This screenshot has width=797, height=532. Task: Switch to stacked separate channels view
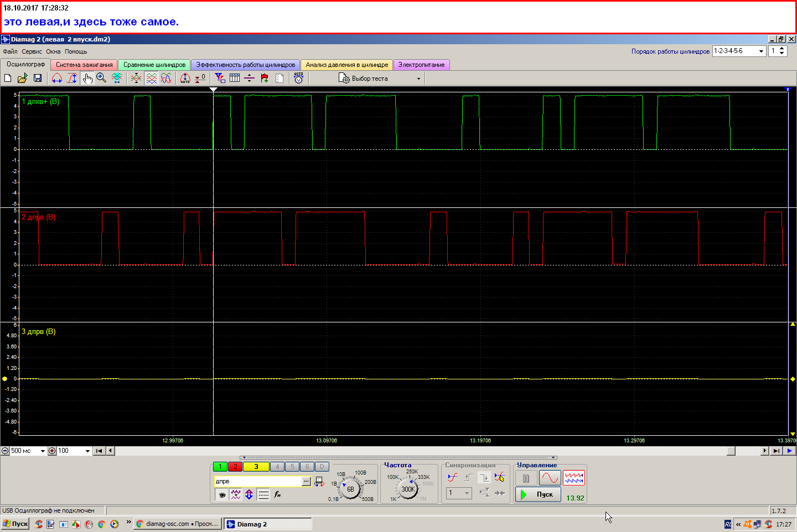tap(151, 79)
